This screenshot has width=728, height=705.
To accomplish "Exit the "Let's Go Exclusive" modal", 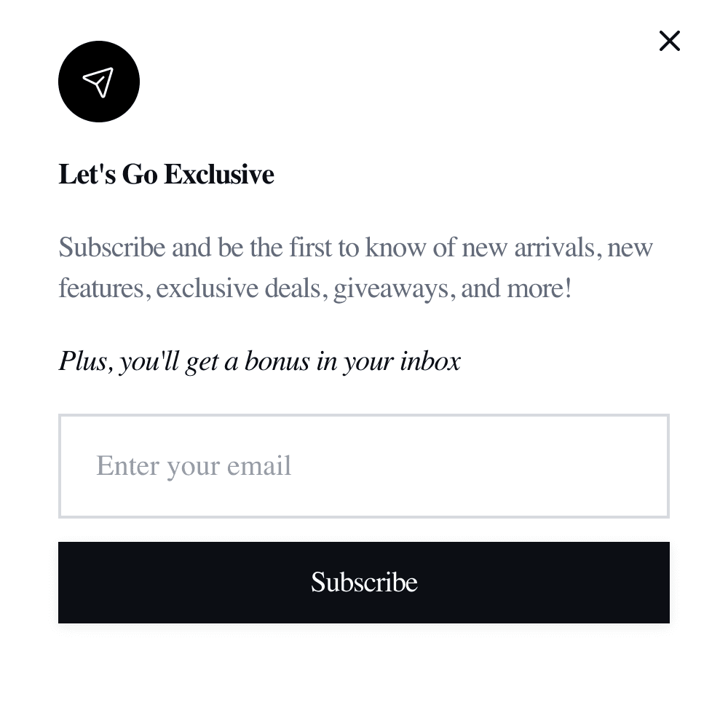I will (669, 41).
